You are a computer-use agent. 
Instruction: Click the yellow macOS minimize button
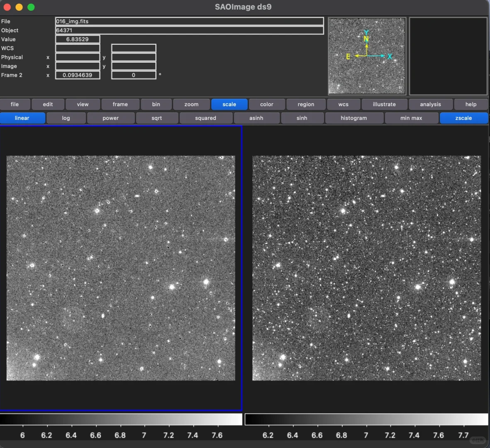tap(19, 7)
